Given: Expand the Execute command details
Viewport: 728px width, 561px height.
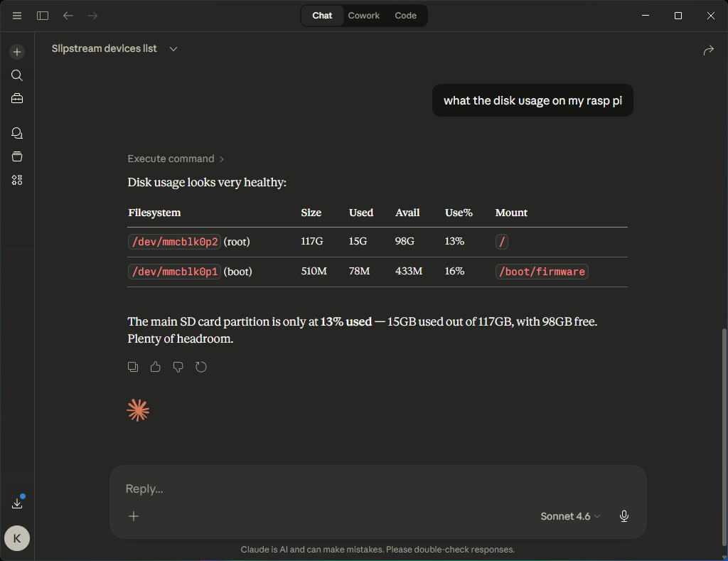Looking at the screenshot, I should pos(176,159).
